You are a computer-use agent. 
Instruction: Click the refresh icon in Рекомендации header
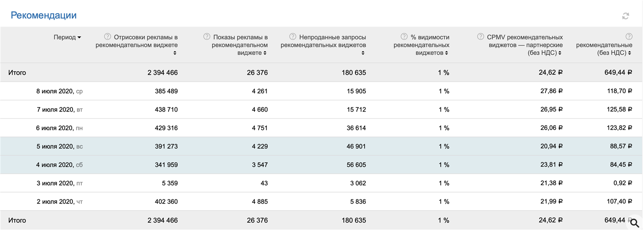point(626,16)
